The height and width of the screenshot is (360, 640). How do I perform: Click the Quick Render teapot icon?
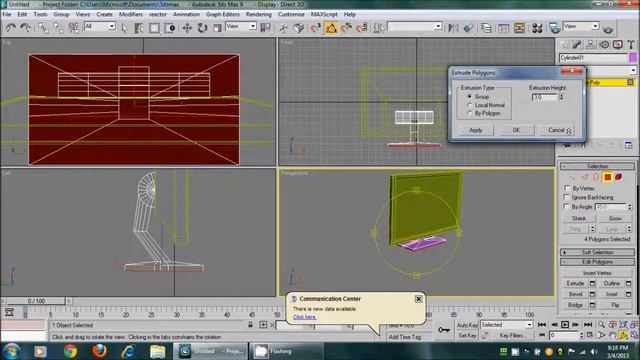608,29
